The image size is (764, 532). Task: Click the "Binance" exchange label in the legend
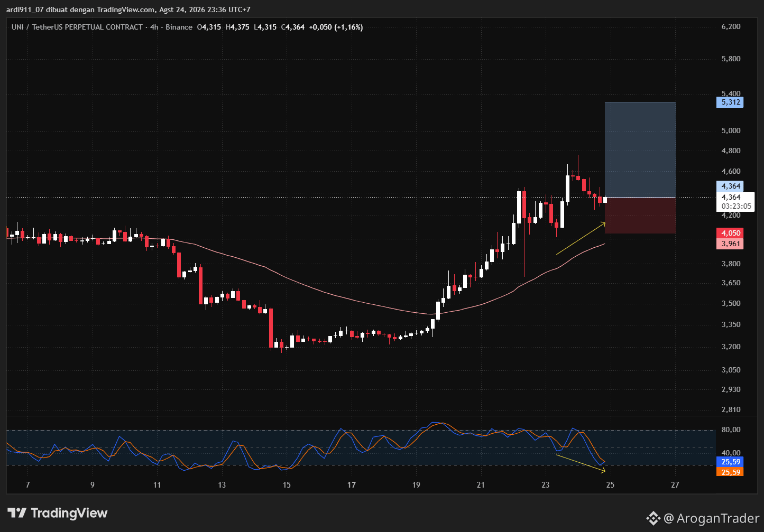click(179, 27)
